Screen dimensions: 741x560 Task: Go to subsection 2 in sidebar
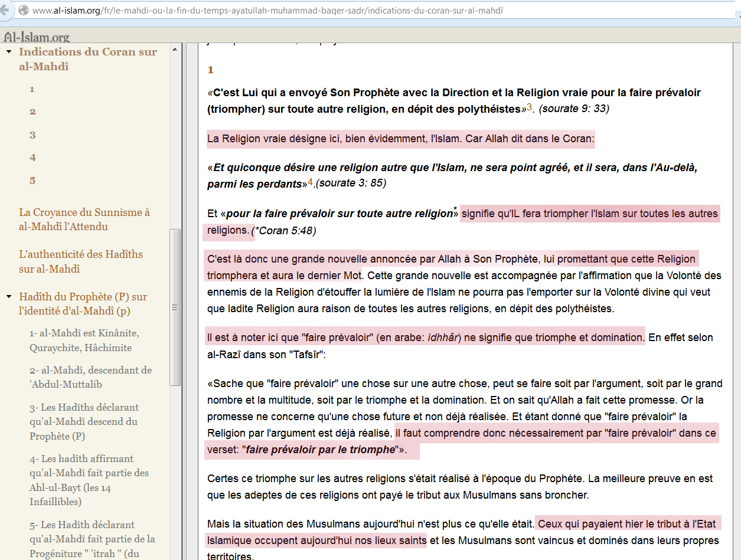33,112
